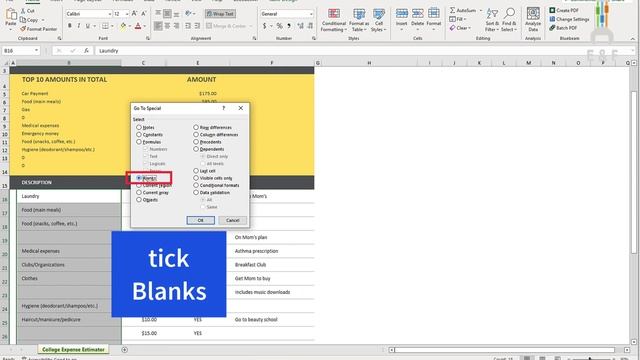Click the Insert cells button
Screen dimensions: 640x360
click(402, 20)
